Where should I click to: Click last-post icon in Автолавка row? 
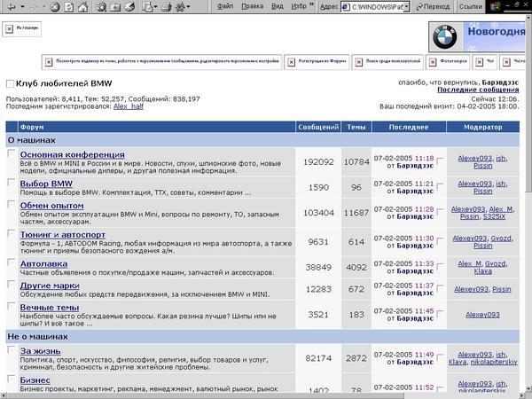pyautogui.click(x=440, y=266)
